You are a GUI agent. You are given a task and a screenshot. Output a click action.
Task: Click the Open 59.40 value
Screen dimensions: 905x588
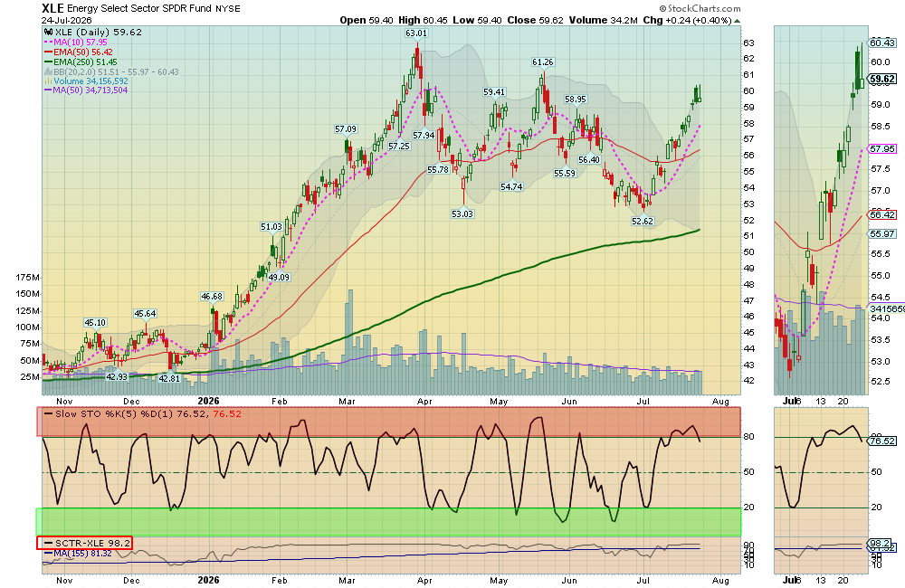pyautogui.click(x=367, y=20)
